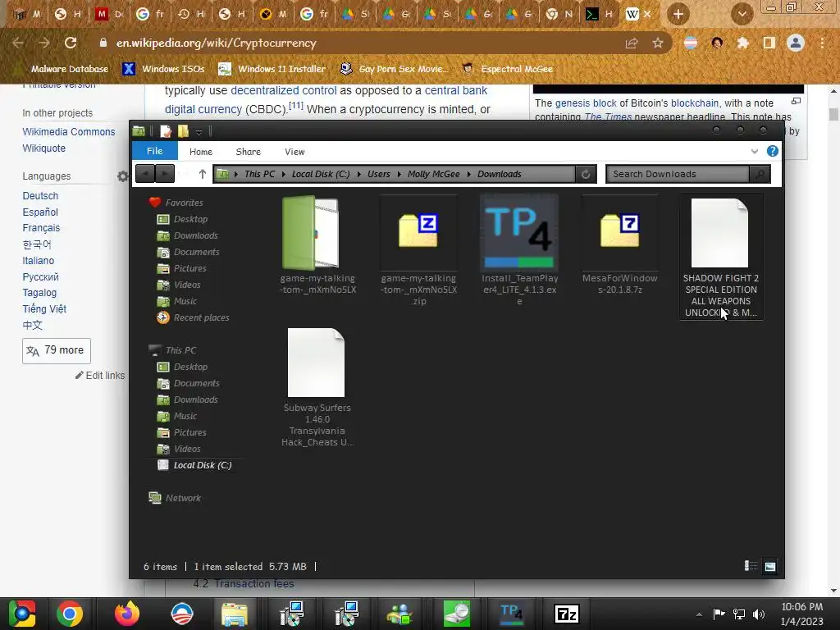
Task: Open the Home ribbon tab
Action: 201,152
